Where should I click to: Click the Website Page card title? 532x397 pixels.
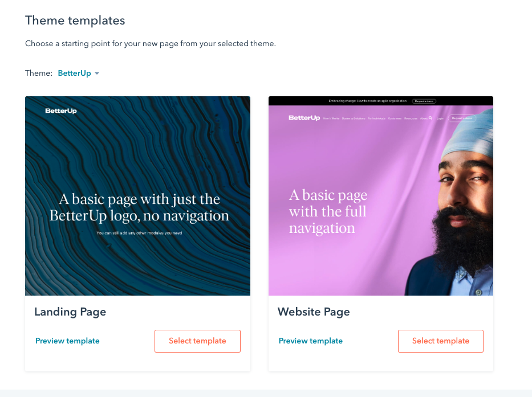(314, 312)
